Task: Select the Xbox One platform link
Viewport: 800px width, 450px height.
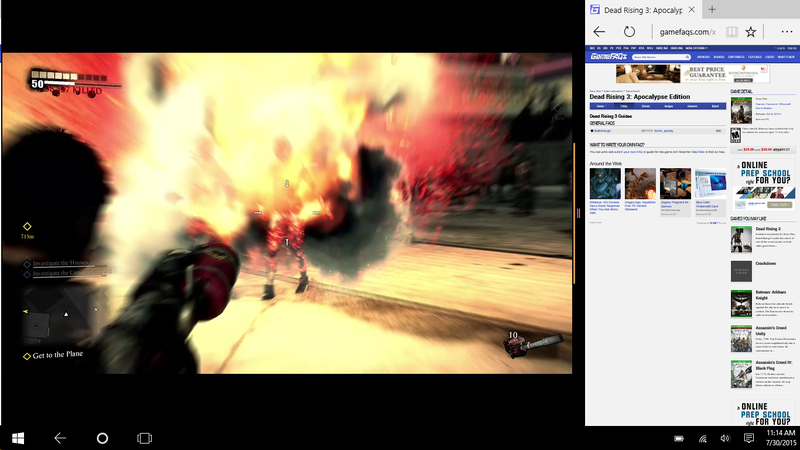Action: (677, 48)
